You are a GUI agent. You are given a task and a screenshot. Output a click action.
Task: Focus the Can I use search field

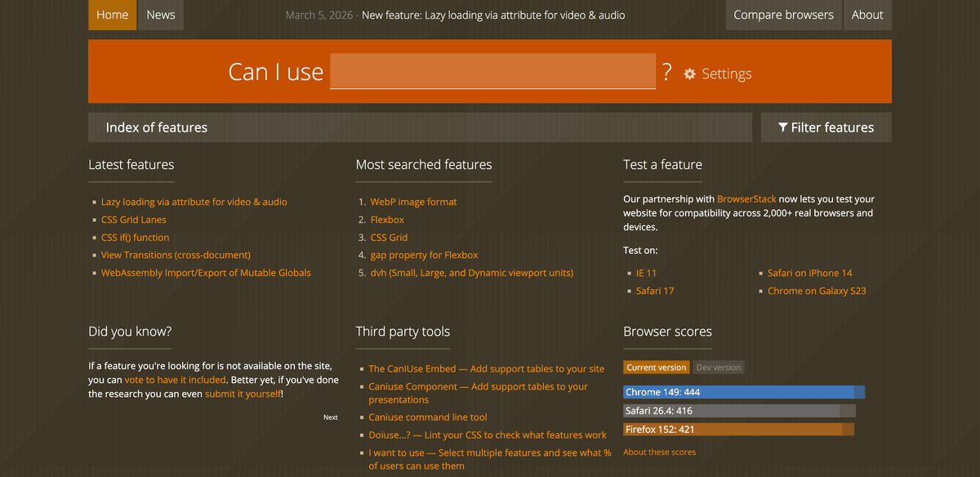492,71
